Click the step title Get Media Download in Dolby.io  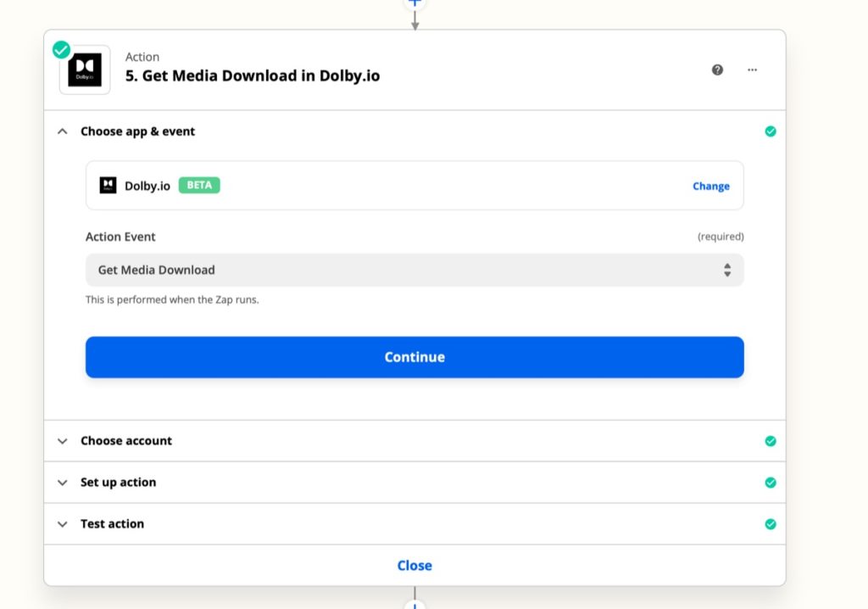click(x=253, y=75)
